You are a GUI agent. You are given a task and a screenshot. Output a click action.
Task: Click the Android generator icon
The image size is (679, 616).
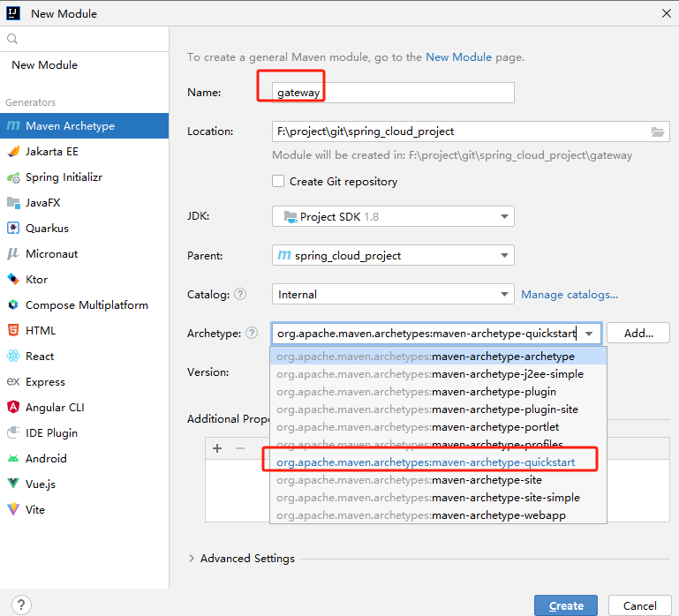click(x=13, y=458)
